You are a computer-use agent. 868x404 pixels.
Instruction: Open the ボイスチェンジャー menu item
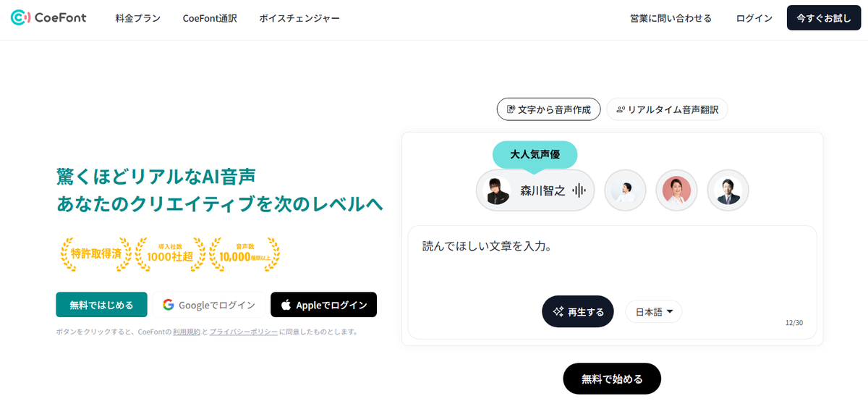tap(299, 18)
